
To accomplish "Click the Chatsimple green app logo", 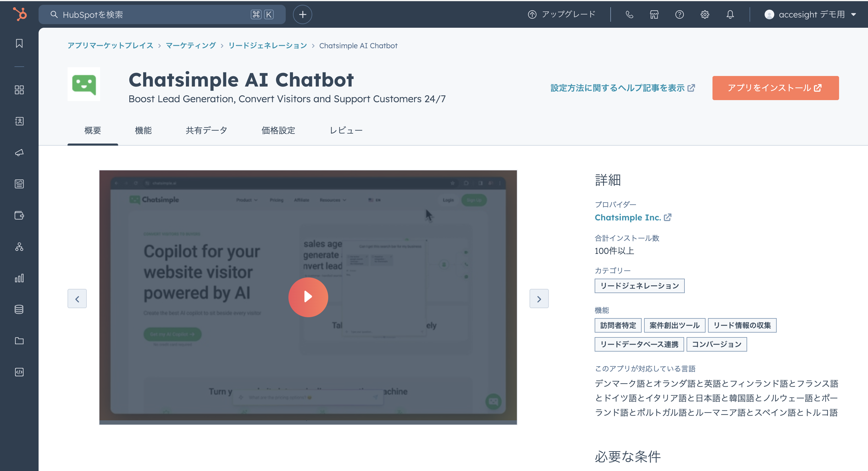I will [x=84, y=84].
